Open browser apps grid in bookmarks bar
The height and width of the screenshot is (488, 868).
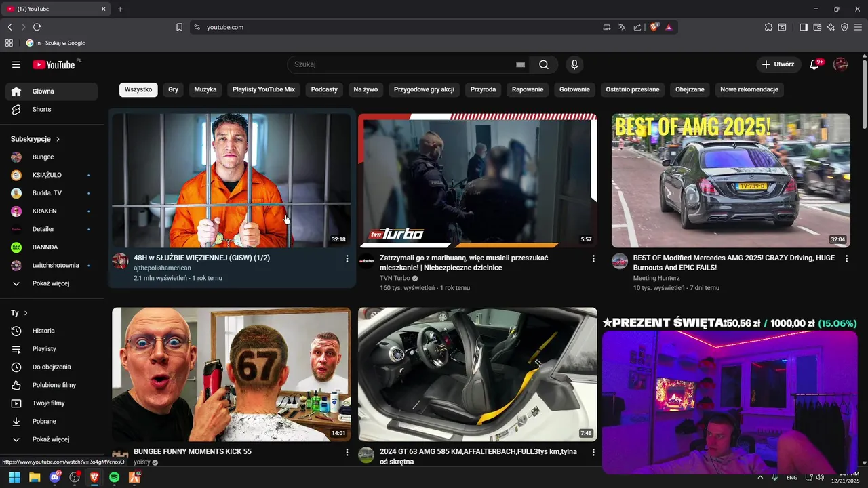click(x=9, y=43)
